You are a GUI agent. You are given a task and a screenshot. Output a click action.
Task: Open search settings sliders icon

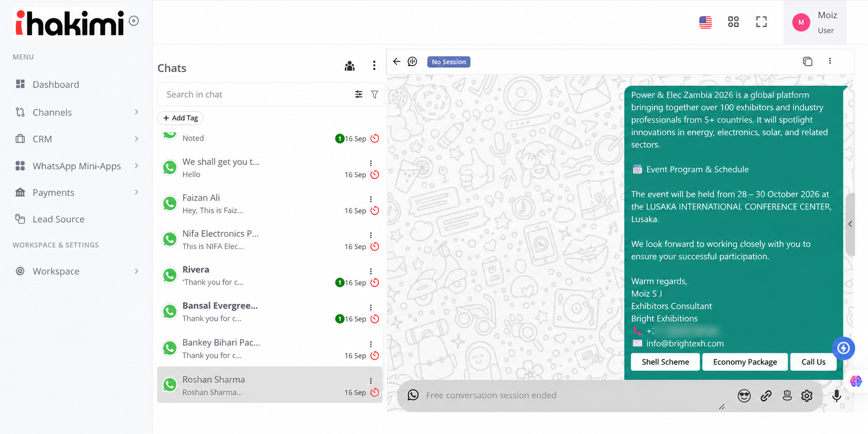pyautogui.click(x=359, y=94)
